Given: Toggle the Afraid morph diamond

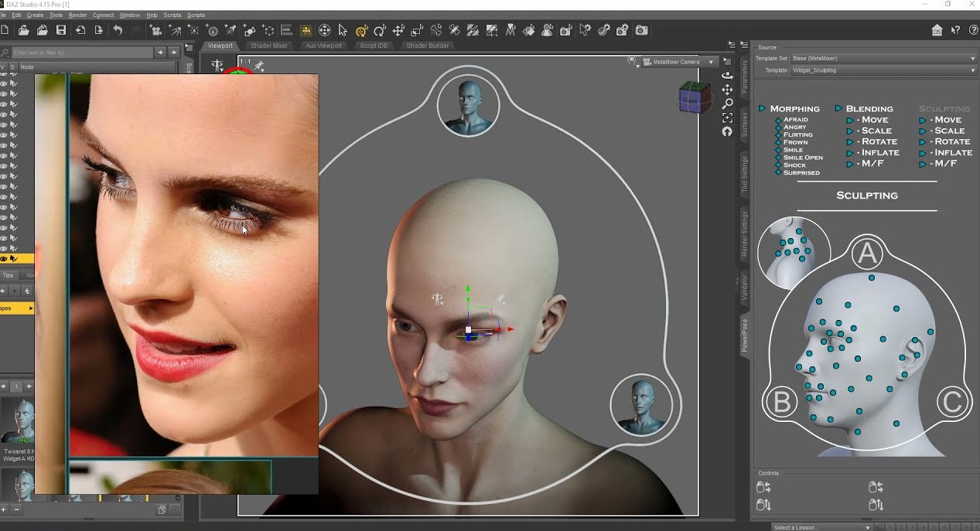Looking at the screenshot, I should (x=778, y=120).
